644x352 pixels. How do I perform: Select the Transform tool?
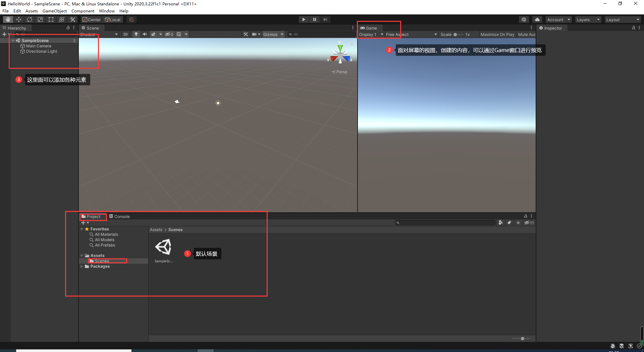62,19
